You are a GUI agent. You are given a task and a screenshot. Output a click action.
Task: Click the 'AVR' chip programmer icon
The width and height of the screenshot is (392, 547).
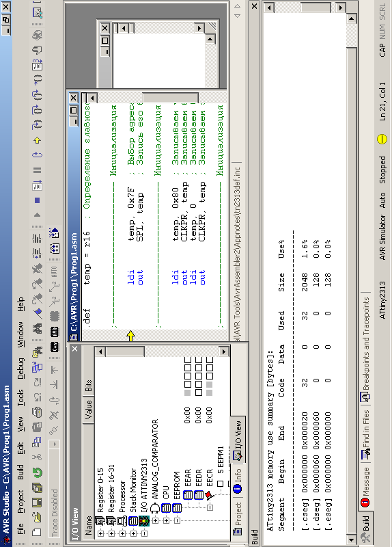click(55, 332)
